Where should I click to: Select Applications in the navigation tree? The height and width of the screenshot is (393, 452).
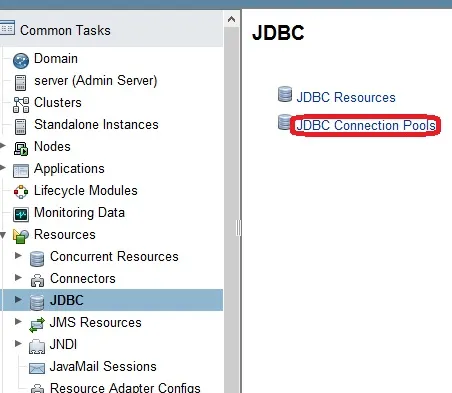click(x=69, y=169)
